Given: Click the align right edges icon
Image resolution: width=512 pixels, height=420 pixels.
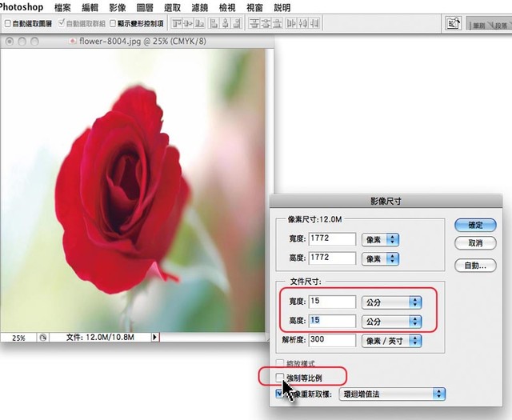Looking at the screenshot, I should pos(237,23).
